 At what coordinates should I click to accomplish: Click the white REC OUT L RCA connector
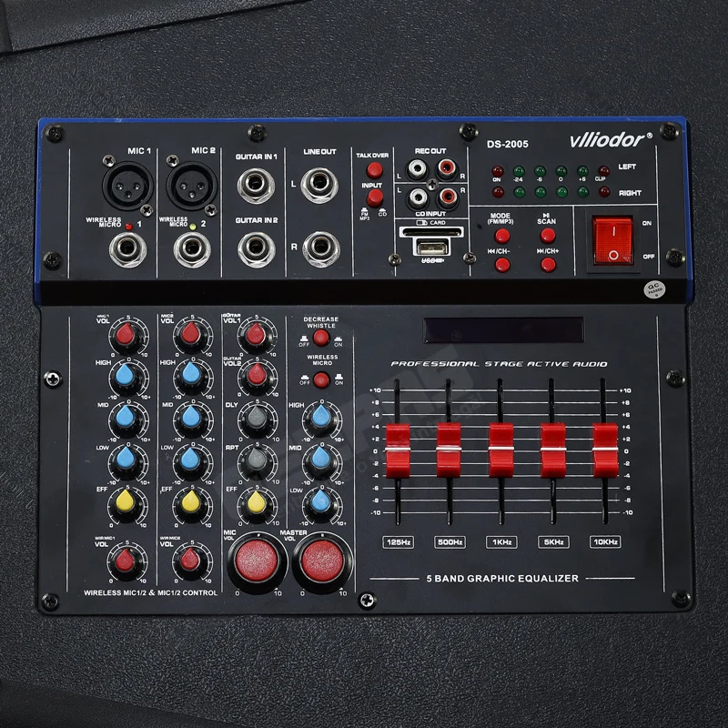coord(417,168)
